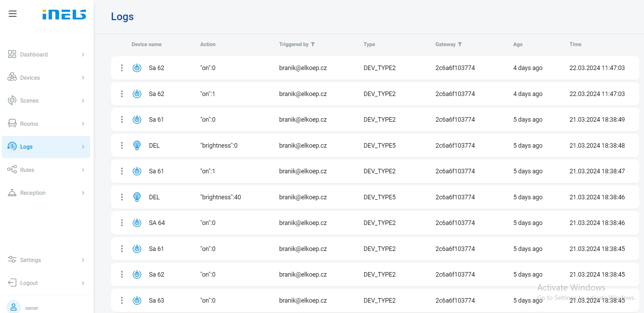
Task: Open the Scenes menu item
Action: [x=29, y=101]
